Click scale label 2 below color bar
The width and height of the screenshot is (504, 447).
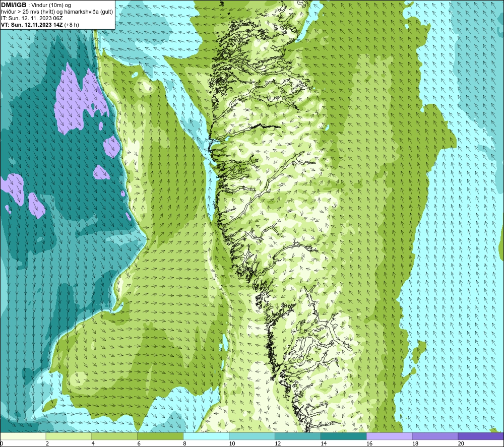[47, 443]
